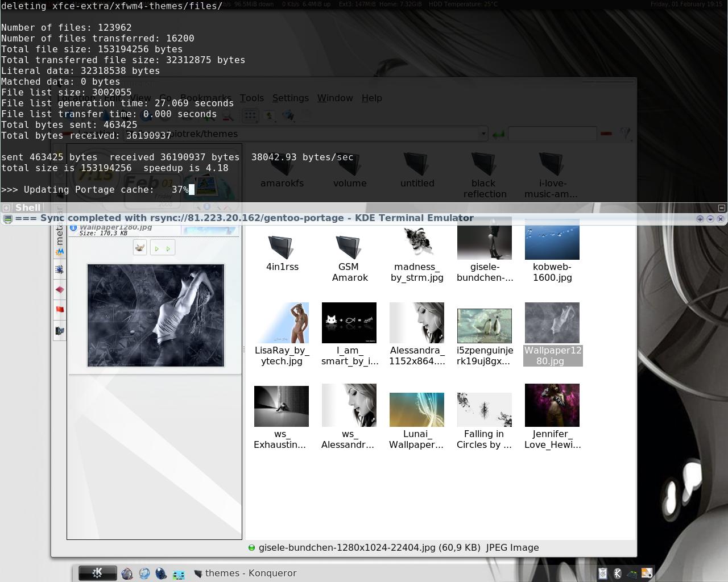Screen dimensions: 728x582
Task: Open the Window menu in Konqueror
Action: click(x=335, y=98)
